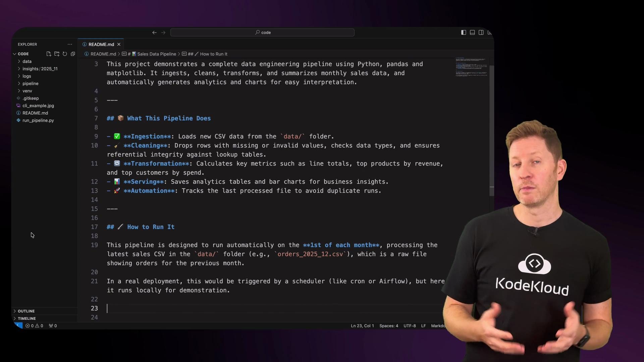Click the errors and warnings indicator
Screen dimensions: 644x362
coord(34,326)
